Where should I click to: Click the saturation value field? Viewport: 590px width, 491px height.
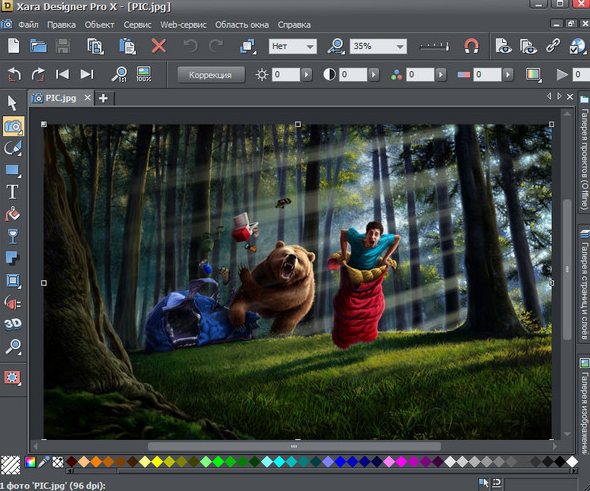pyautogui.click(x=420, y=74)
